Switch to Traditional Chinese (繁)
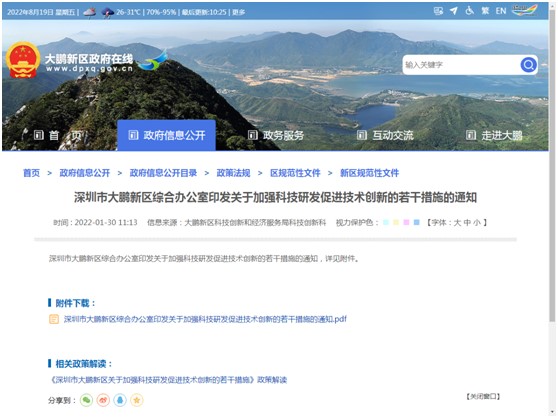Screen dimensions: 558x418 coord(485,11)
